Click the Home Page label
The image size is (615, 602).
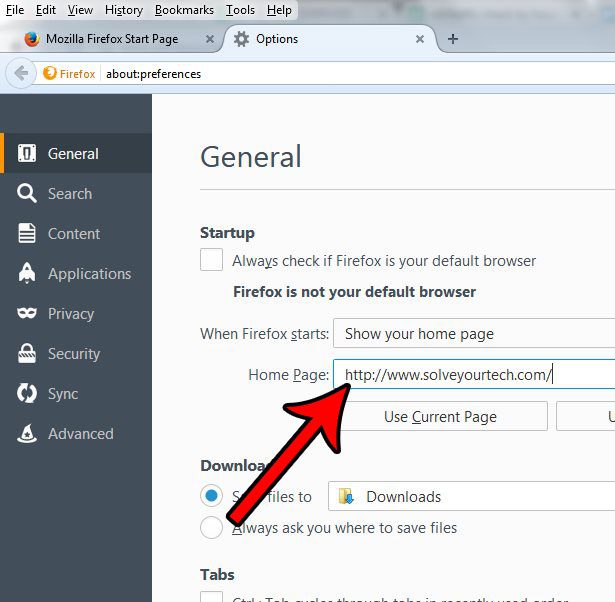[x=288, y=375]
